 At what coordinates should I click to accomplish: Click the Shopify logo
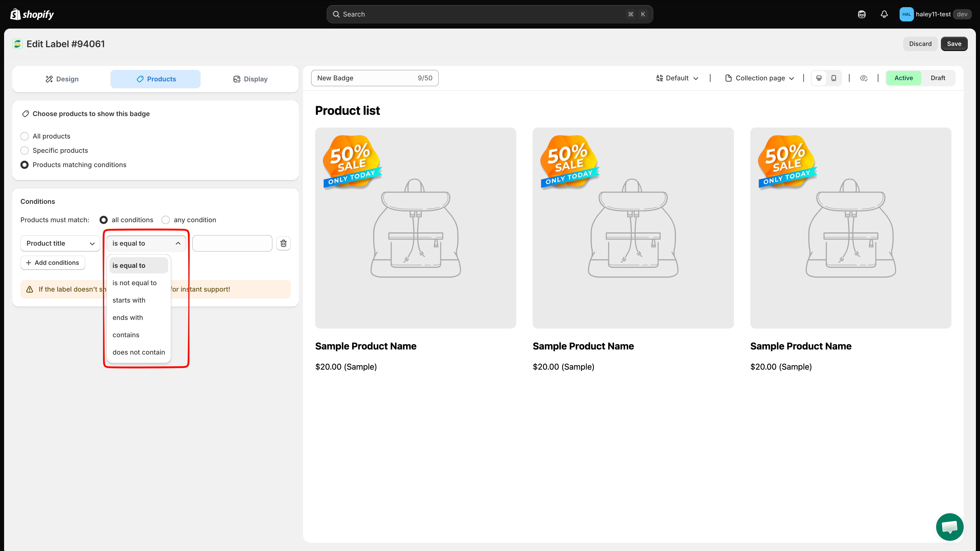point(32,15)
